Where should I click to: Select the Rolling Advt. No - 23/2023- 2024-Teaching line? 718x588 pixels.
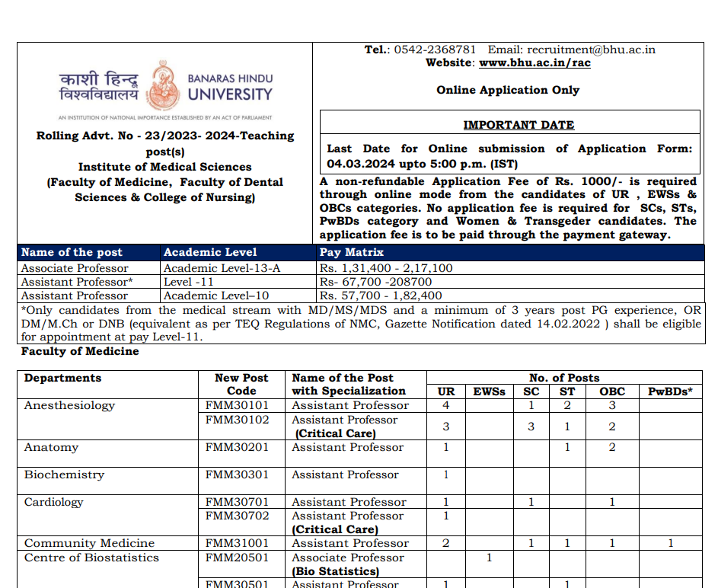click(x=165, y=136)
